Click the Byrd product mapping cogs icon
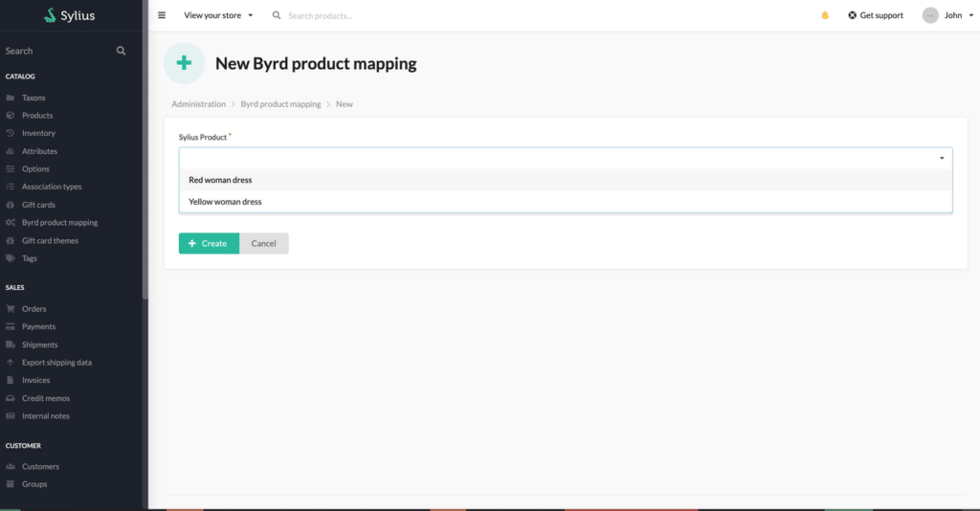This screenshot has width=980, height=511. tap(11, 222)
